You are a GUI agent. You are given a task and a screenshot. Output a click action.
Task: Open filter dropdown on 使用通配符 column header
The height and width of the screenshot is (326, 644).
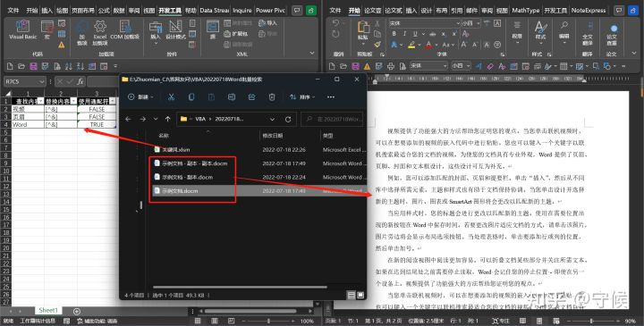pos(113,101)
